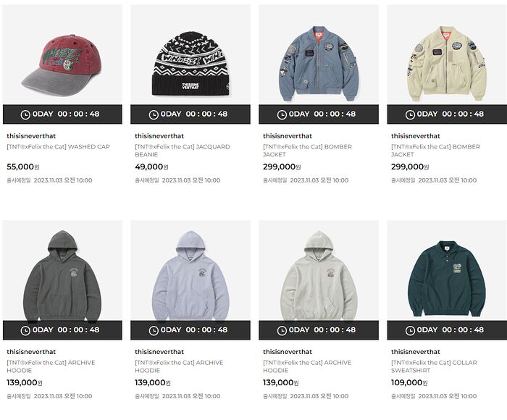Open the COLLAR SWEATSHIRT product title link
Viewport: 507px width, 420px height.
pyautogui.click(x=434, y=366)
